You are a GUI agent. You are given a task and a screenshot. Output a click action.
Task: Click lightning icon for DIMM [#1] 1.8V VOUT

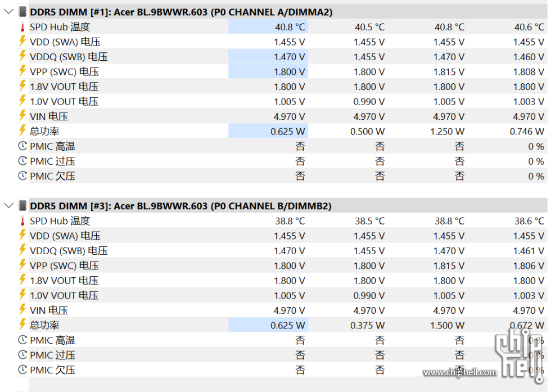(22, 86)
